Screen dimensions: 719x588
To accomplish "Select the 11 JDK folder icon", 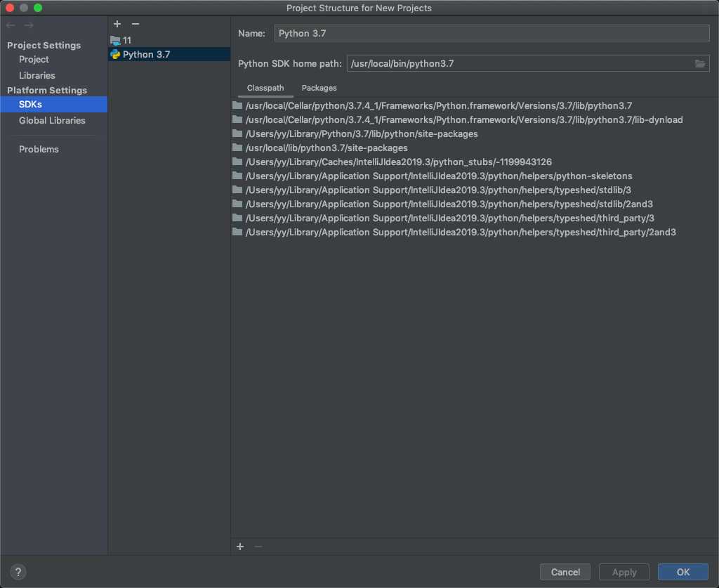I will pos(115,40).
